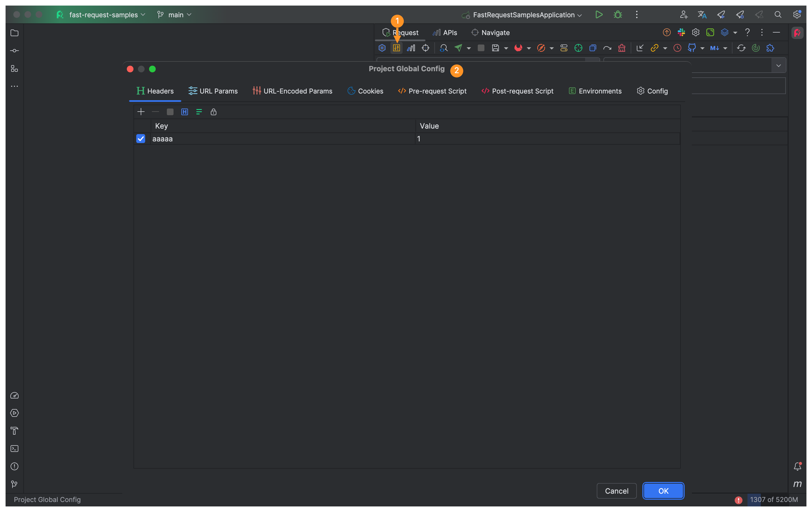
Task: Click the Slack icon in the panel header
Action: tap(681, 32)
